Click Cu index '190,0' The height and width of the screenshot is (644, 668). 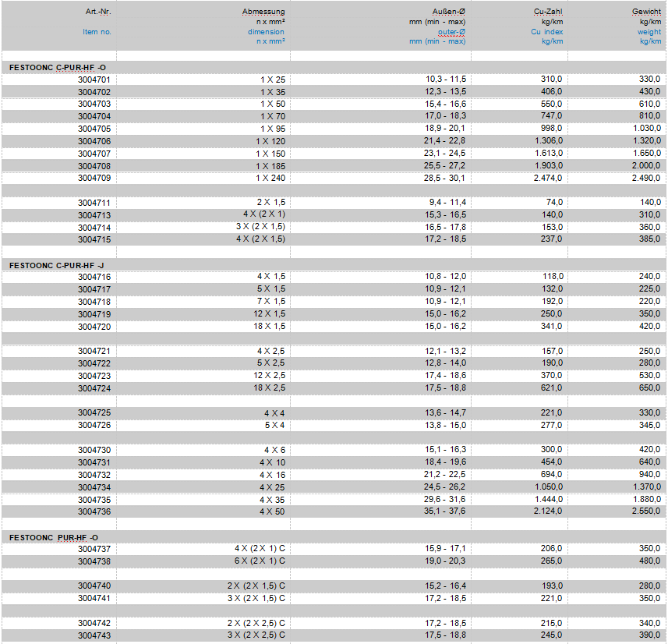point(552,363)
